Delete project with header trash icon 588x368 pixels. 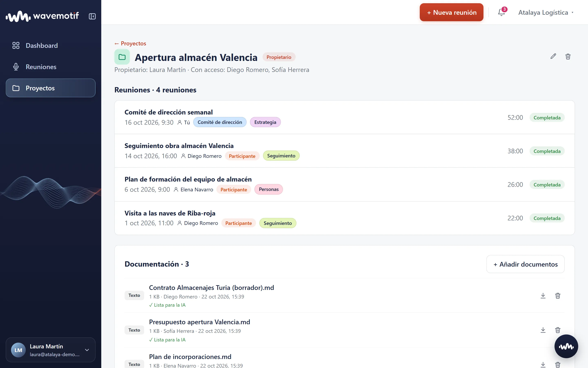pyautogui.click(x=568, y=56)
